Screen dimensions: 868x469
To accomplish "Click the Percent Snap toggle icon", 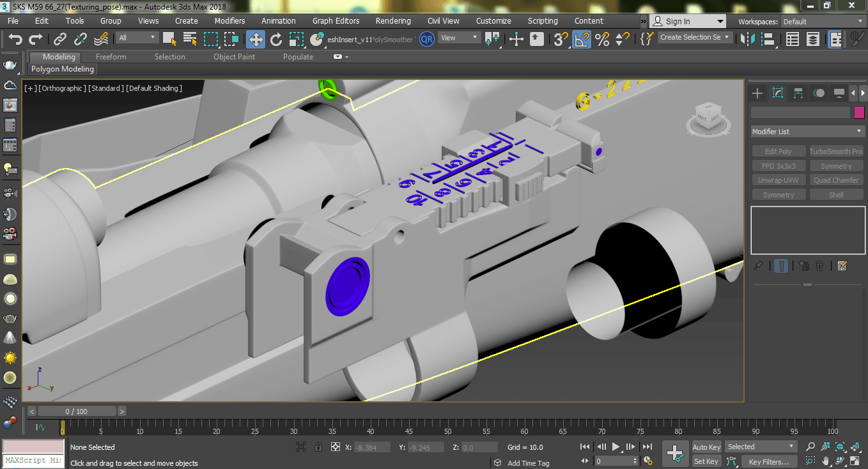I will [x=602, y=40].
